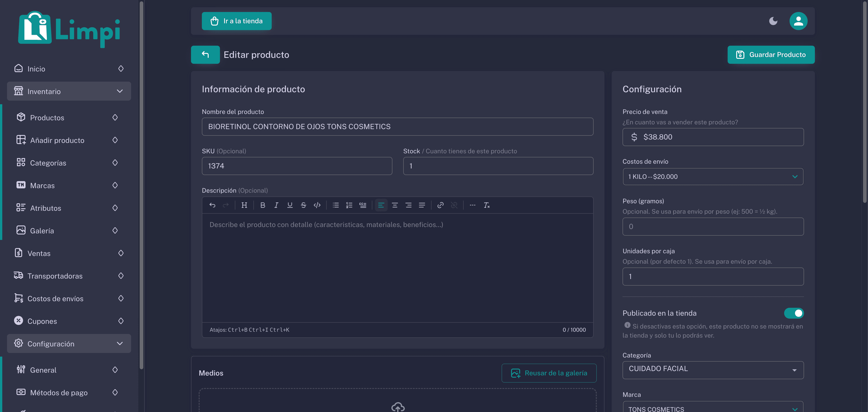The height and width of the screenshot is (412, 868).
Task: Click the Unidades por caja field
Action: tap(713, 277)
